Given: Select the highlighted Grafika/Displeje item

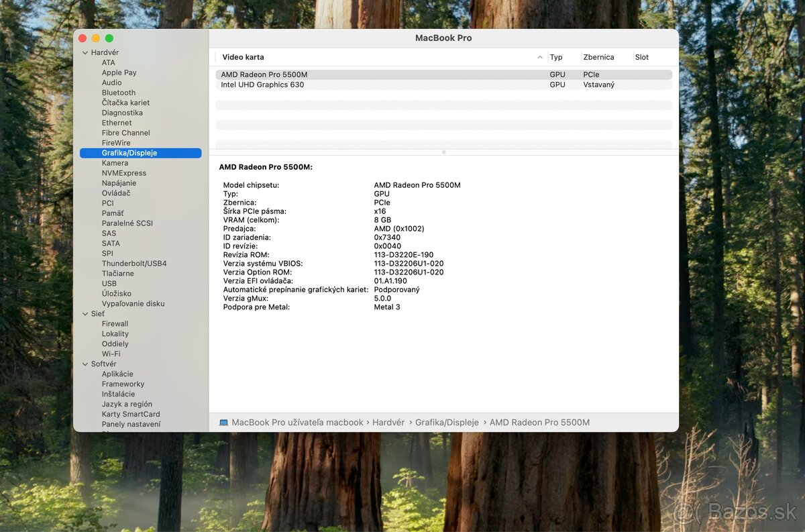Looking at the screenshot, I should [x=140, y=153].
